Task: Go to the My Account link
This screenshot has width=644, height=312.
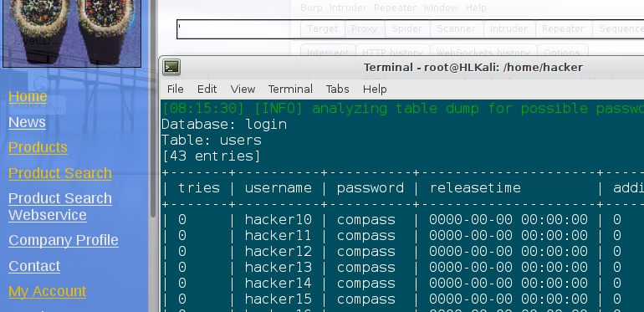Action: click(47, 291)
